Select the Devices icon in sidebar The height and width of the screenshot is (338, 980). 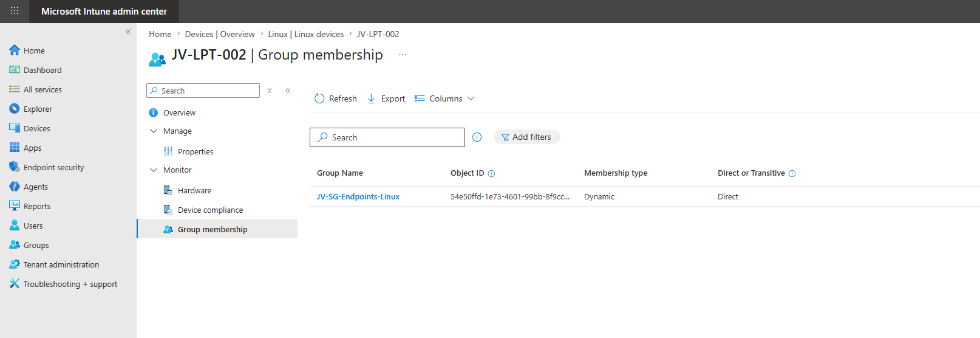(x=15, y=128)
